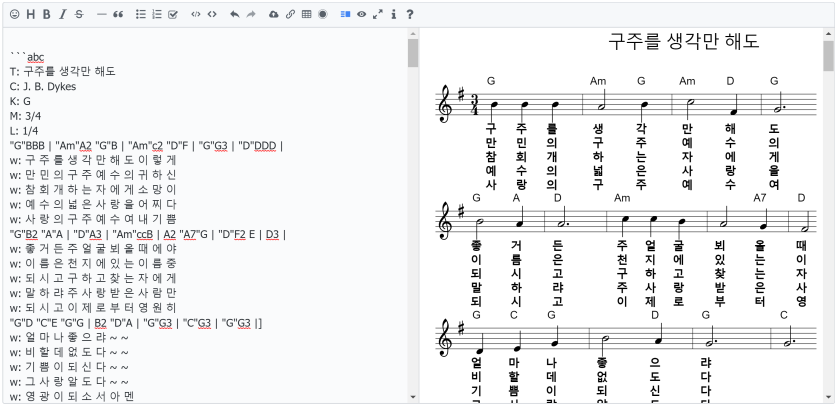Click lyric line 'w: 만 민 의 구 주 예 수 의 귀 하 신'
This screenshot has height=414, width=835.
click(93, 175)
